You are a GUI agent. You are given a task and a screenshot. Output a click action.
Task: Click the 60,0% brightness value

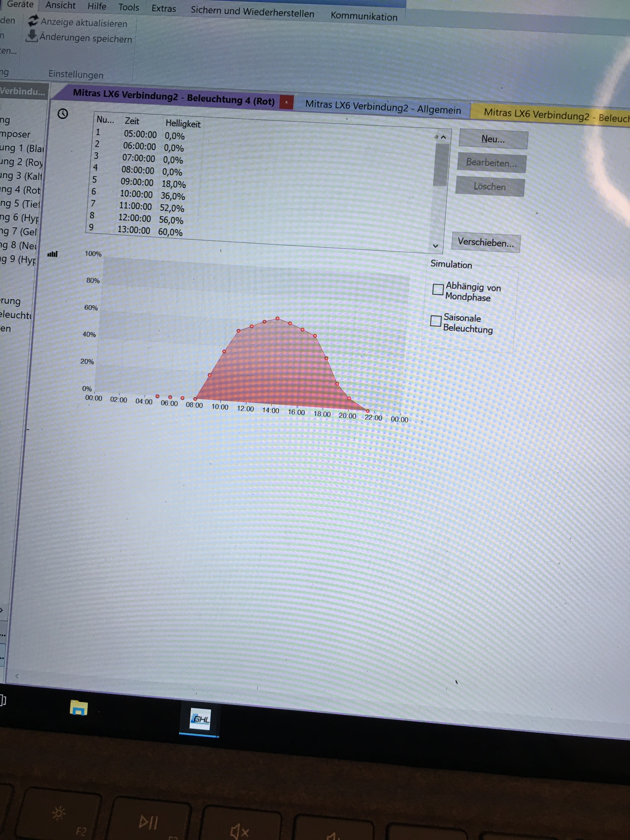[x=170, y=232]
